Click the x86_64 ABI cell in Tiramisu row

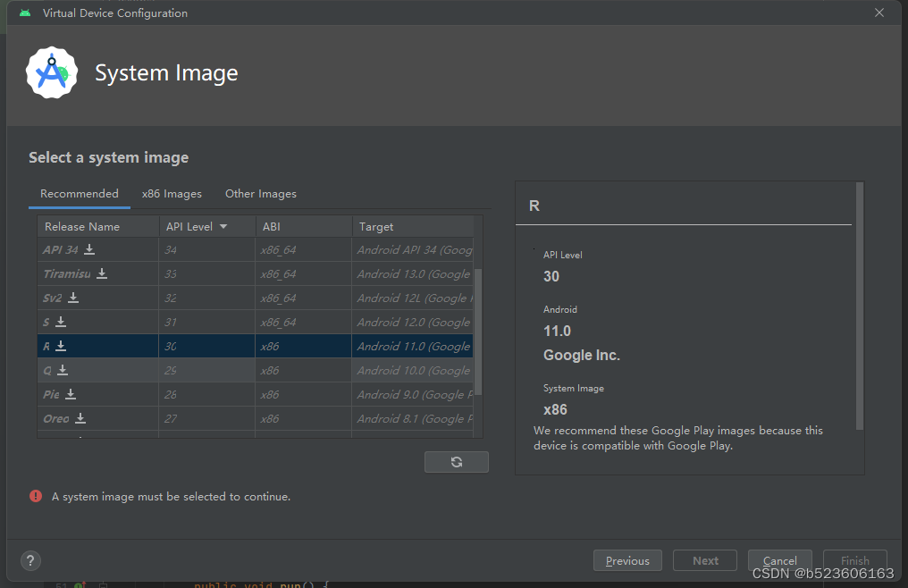(304, 273)
